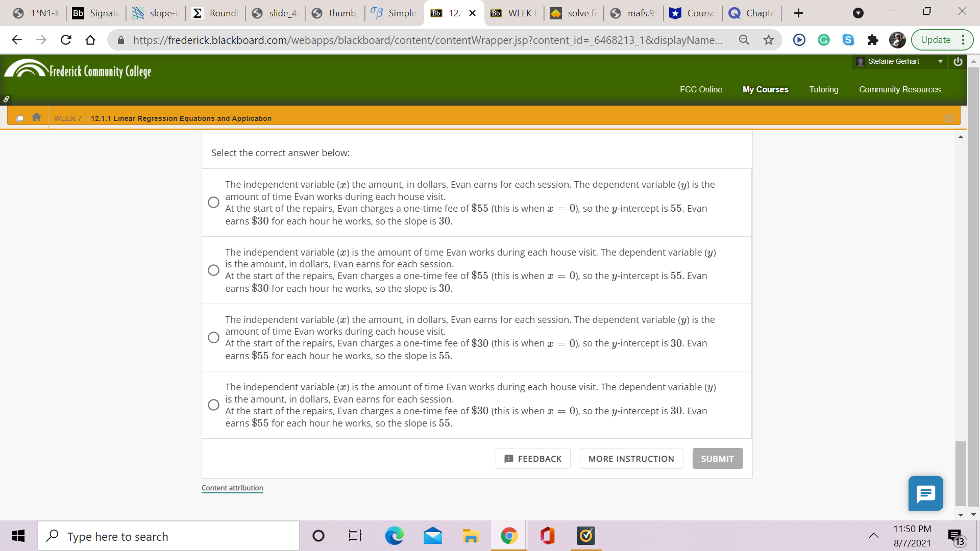Bookmark this page with the star icon
980x551 pixels.
[x=768, y=40]
